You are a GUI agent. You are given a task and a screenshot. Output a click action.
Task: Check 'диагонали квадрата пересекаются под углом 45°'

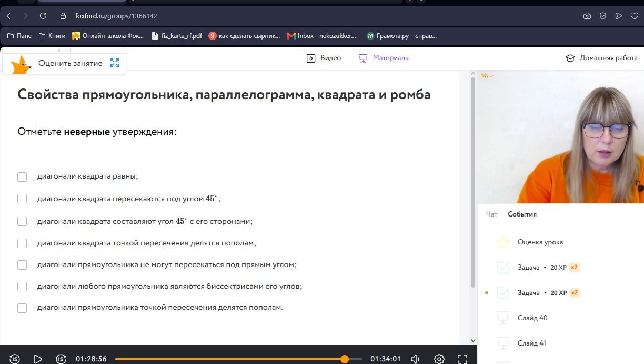click(22, 199)
